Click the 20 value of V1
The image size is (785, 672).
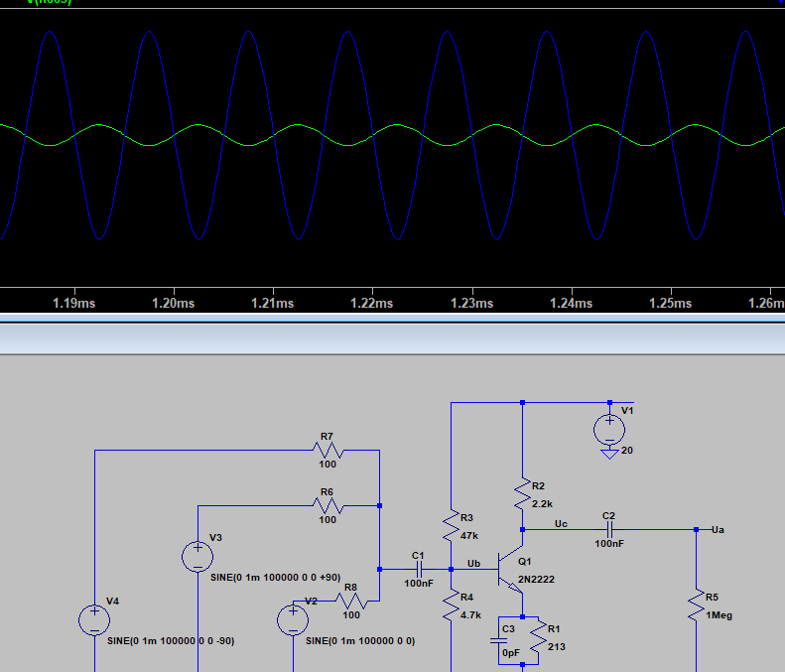[x=627, y=451]
